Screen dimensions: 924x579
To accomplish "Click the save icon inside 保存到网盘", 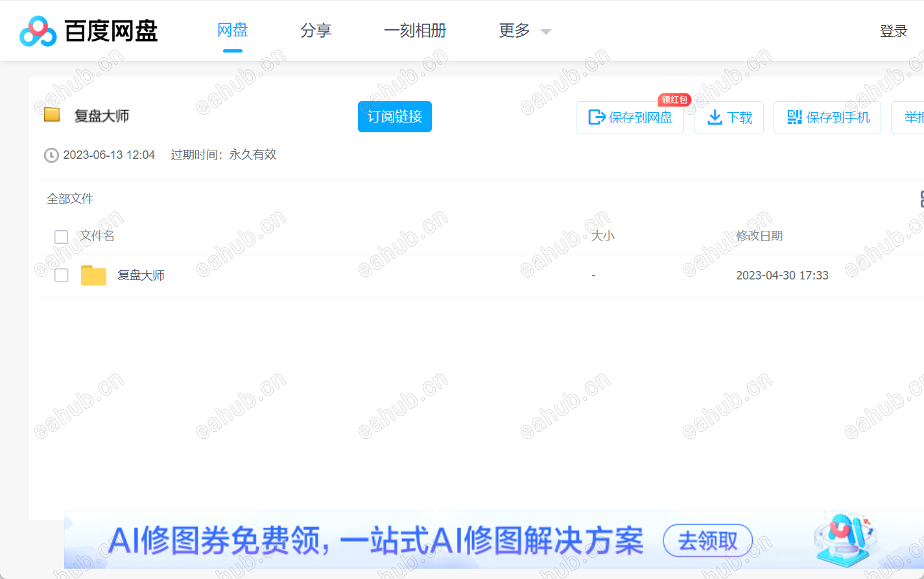I will [x=597, y=117].
